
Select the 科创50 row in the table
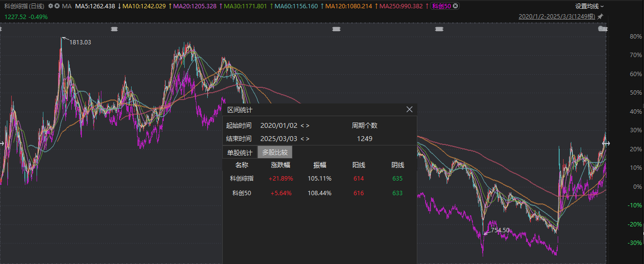point(320,193)
